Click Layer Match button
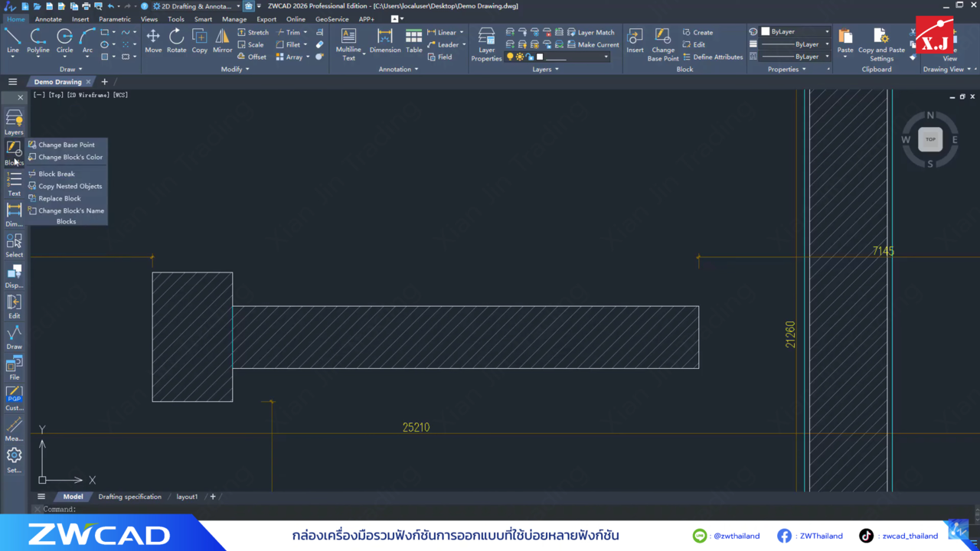Image resolution: width=980 pixels, height=551 pixels. point(590,32)
